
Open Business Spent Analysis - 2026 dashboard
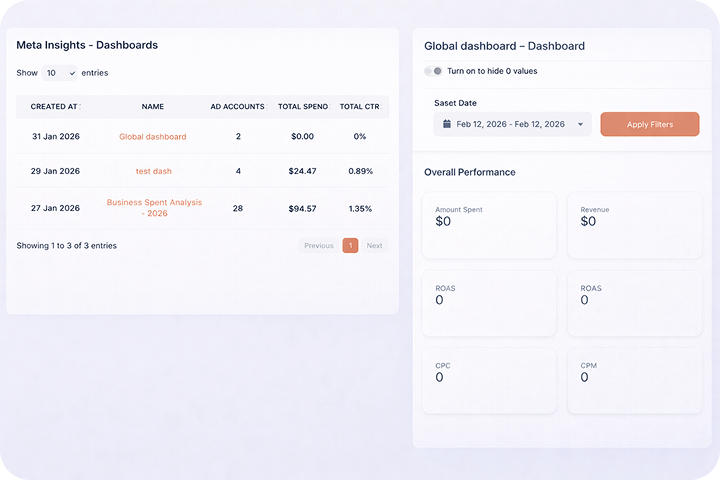coord(152,208)
